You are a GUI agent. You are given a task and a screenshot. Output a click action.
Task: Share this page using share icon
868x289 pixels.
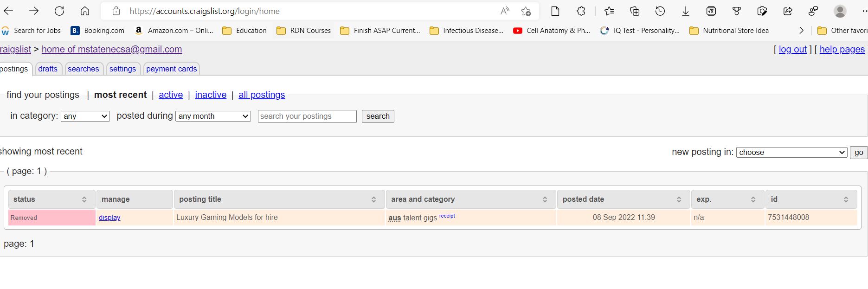pyautogui.click(x=788, y=11)
